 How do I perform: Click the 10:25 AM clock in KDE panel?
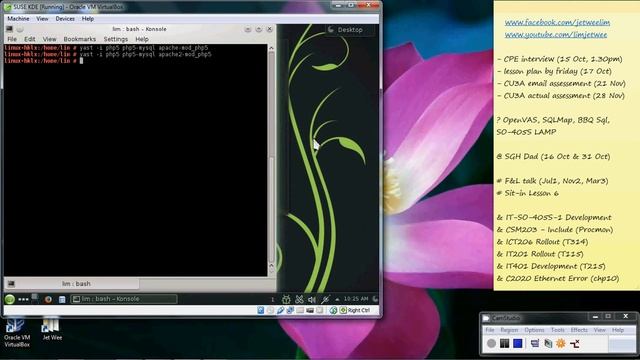coord(356,299)
